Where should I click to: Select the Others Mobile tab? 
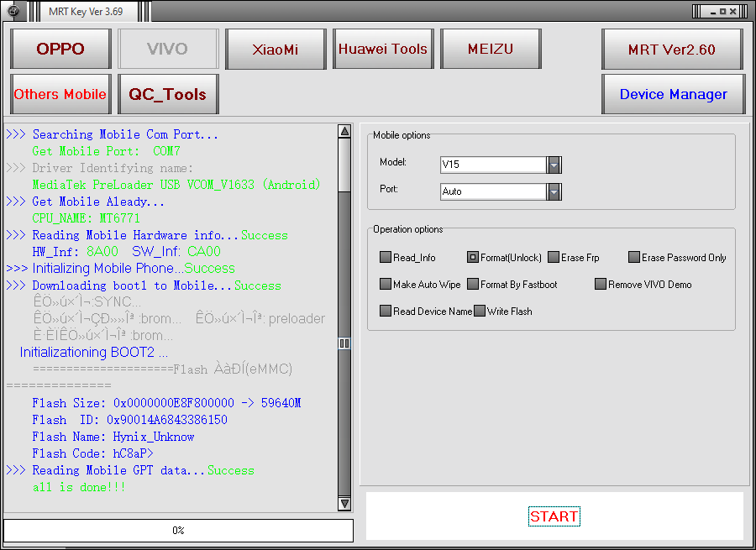(x=60, y=94)
